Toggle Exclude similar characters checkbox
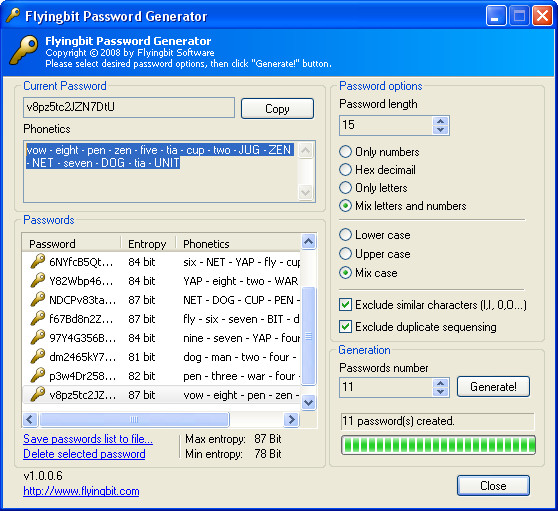The width and height of the screenshot is (558, 511). [346, 305]
